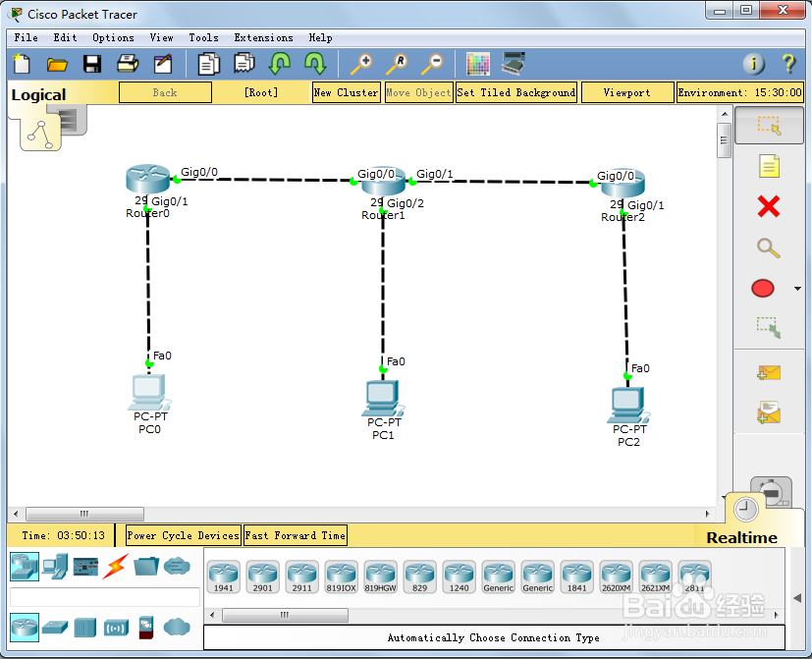Click the New Cluster button
This screenshot has width=812, height=659.
[x=347, y=92]
